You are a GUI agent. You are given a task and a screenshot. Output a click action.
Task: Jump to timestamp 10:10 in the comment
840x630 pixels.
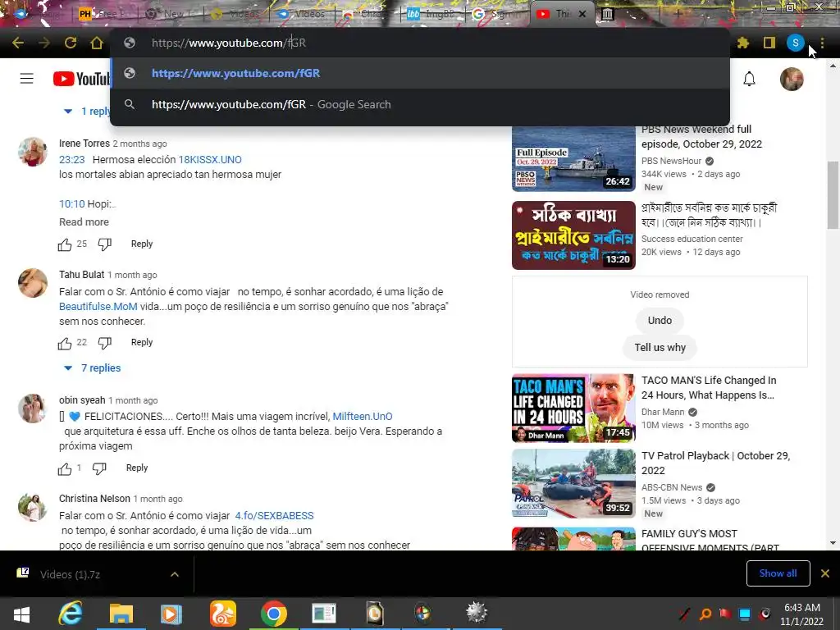pyautogui.click(x=72, y=204)
